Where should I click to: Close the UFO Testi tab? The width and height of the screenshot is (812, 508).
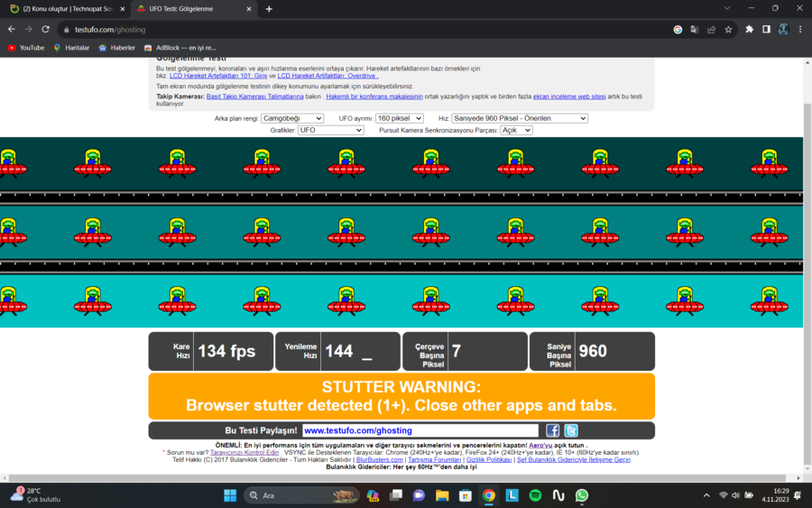(x=249, y=9)
